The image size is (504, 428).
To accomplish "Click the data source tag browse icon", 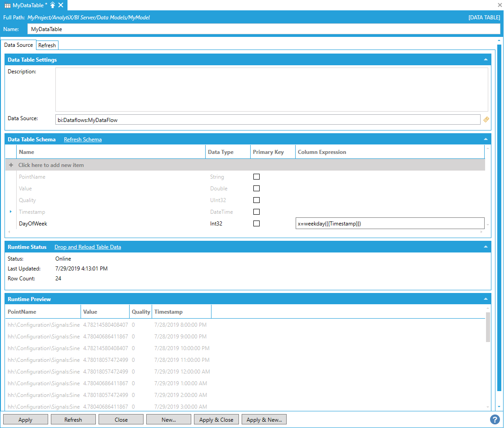I will point(486,120).
